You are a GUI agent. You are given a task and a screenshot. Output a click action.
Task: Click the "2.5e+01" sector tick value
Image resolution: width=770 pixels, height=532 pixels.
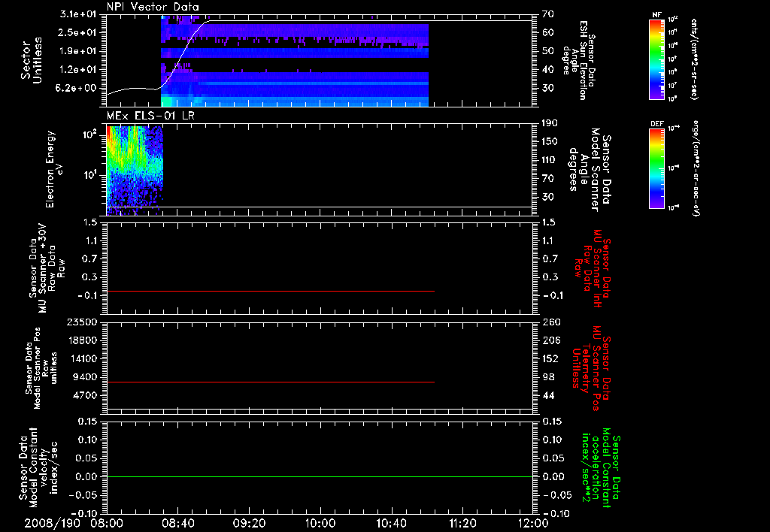pos(78,32)
